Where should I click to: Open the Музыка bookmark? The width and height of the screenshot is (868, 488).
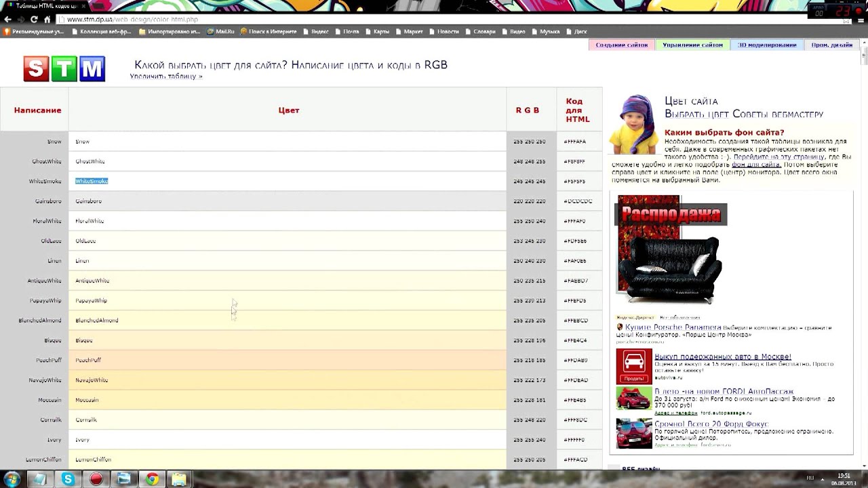coord(545,31)
